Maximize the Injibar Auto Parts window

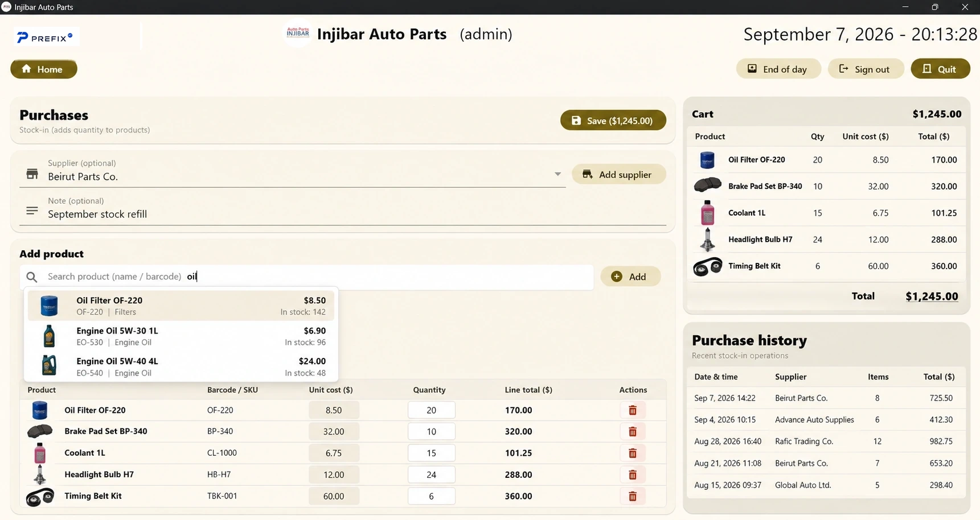click(935, 7)
